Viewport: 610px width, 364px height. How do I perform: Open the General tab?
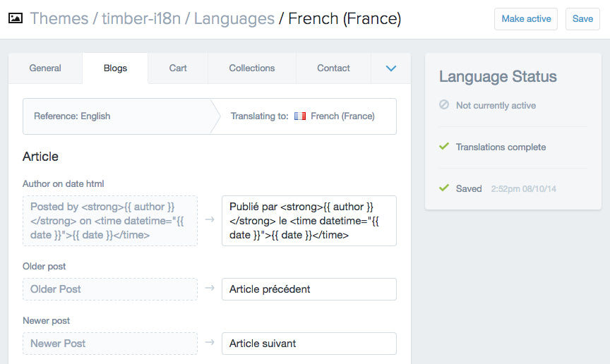click(x=45, y=68)
